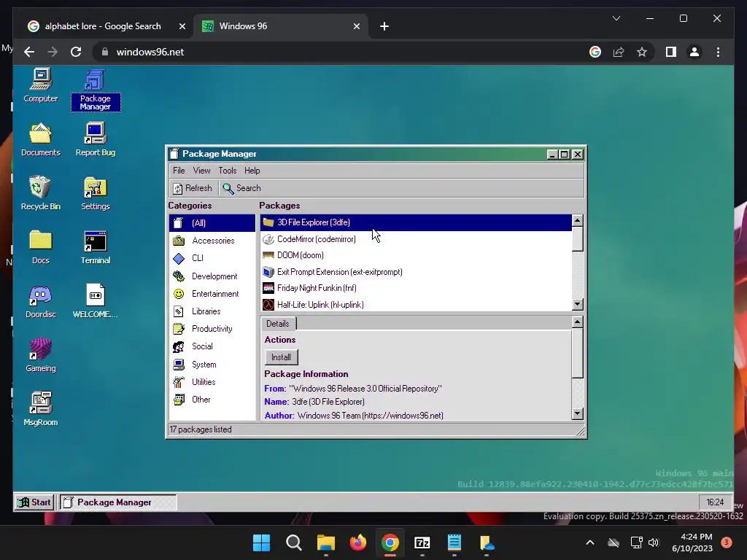This screenshot has height=560, width=747.
Task: Open Windows taskbar Search
Action: [293, 542]
